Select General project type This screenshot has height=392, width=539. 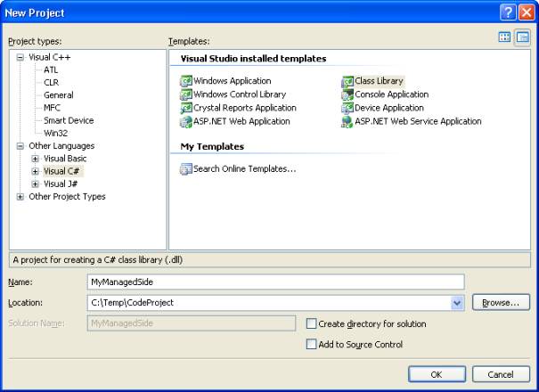click(59, 95)
